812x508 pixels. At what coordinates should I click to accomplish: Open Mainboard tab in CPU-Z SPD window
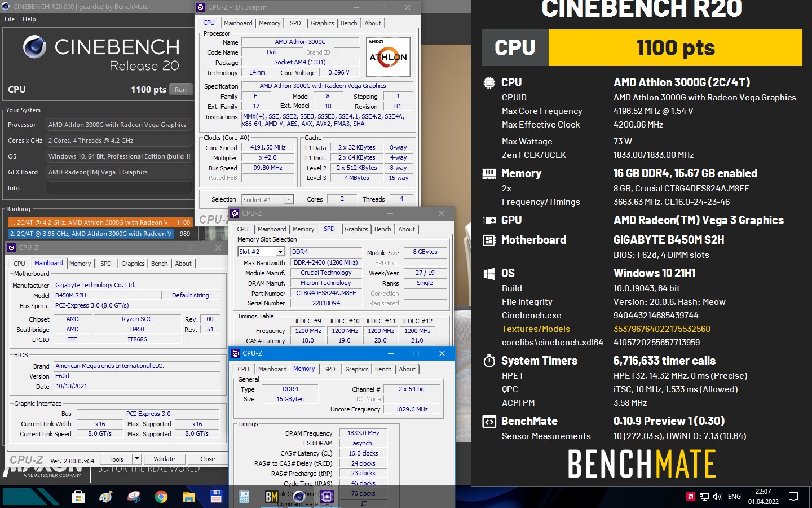tap(272, 229)
